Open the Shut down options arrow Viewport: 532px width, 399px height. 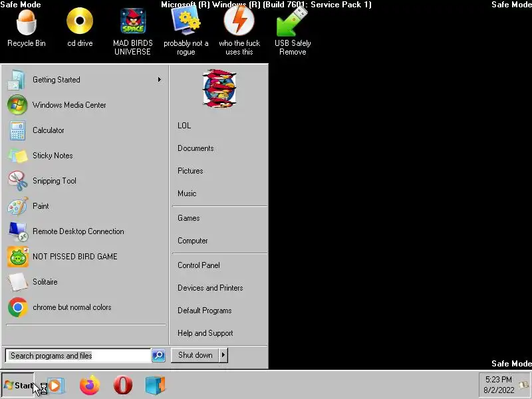click(x=223, y=355)
